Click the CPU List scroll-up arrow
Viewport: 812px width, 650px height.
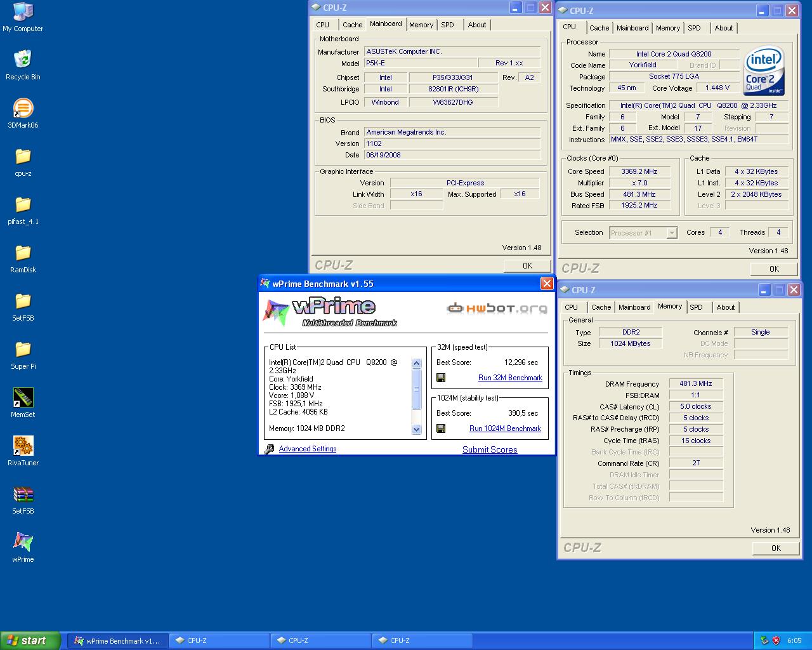pos(417,364)
